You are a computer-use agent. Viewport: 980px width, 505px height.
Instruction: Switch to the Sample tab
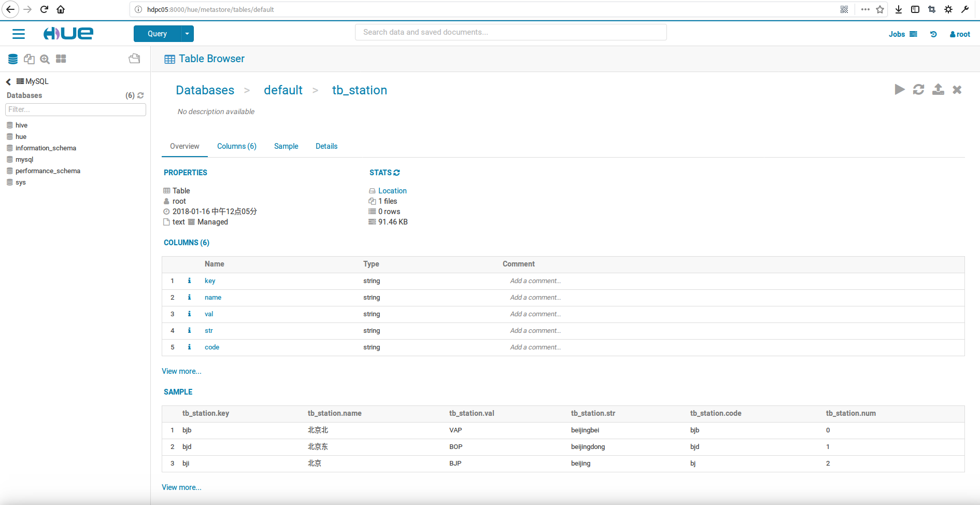pos(286,146)
